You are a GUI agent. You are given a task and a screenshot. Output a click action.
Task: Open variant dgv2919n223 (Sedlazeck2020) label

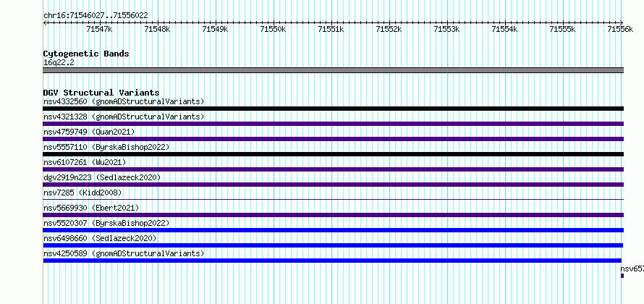102,177
